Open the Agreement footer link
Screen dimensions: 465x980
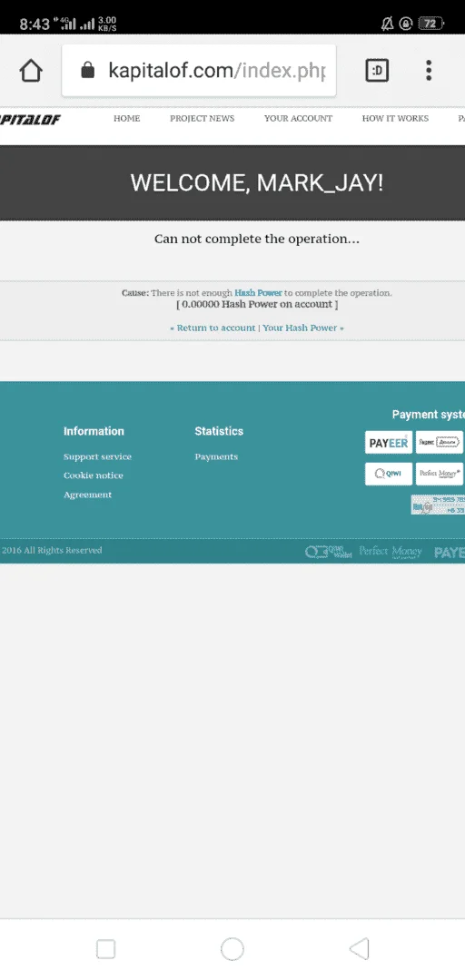pos(87,495)
